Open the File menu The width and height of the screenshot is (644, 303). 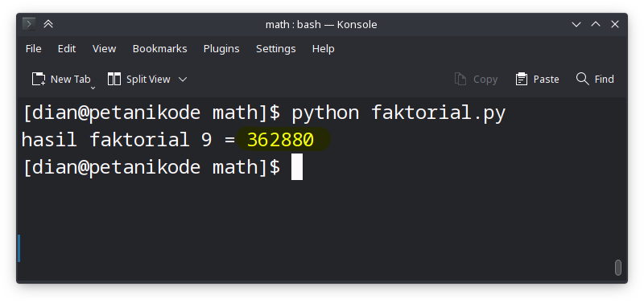coord(33,49)
